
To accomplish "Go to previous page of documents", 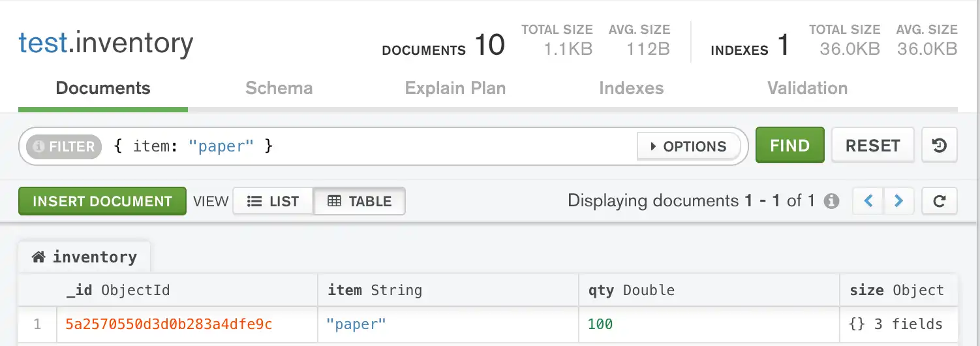I will click(x=868, y=201).
